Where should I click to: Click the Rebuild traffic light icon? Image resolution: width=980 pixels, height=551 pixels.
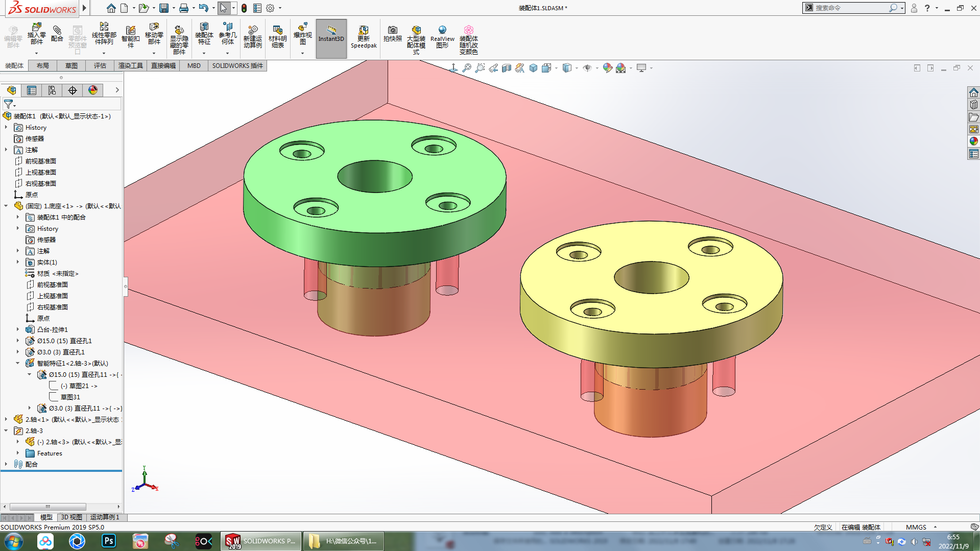coord(244,8)
